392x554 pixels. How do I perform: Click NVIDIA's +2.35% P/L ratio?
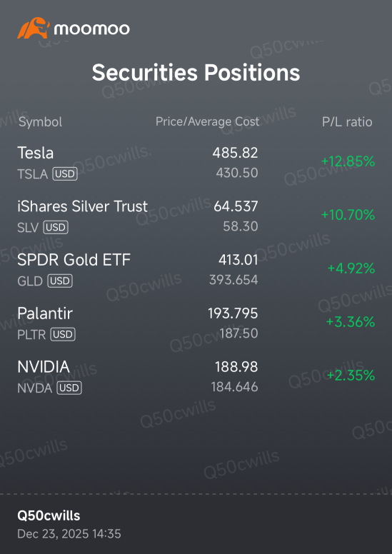tap(351, 376)
